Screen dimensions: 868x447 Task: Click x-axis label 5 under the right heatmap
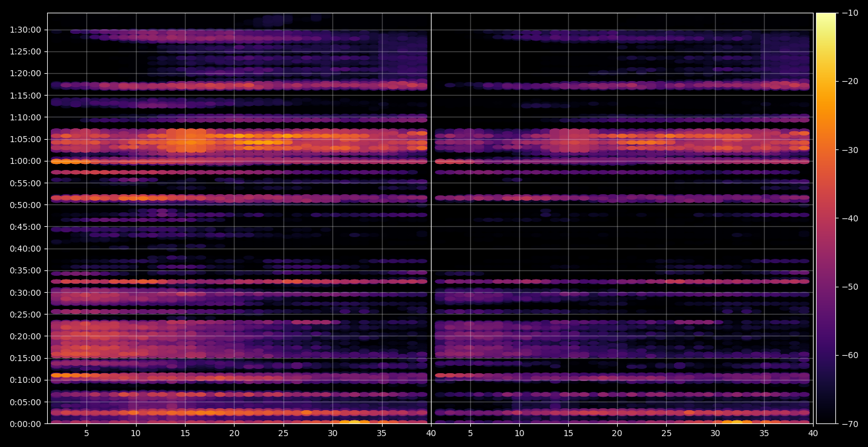pos(470,434)
